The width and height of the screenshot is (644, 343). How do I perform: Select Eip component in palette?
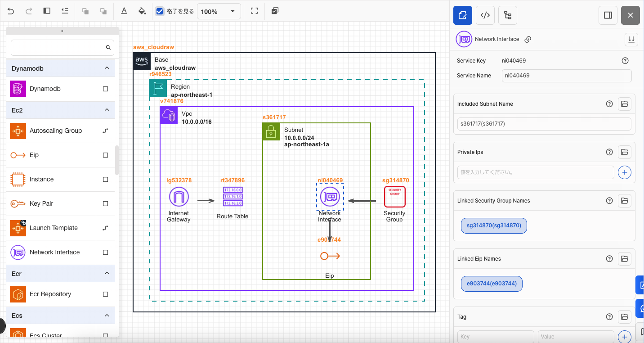click(x=51, y=155)
